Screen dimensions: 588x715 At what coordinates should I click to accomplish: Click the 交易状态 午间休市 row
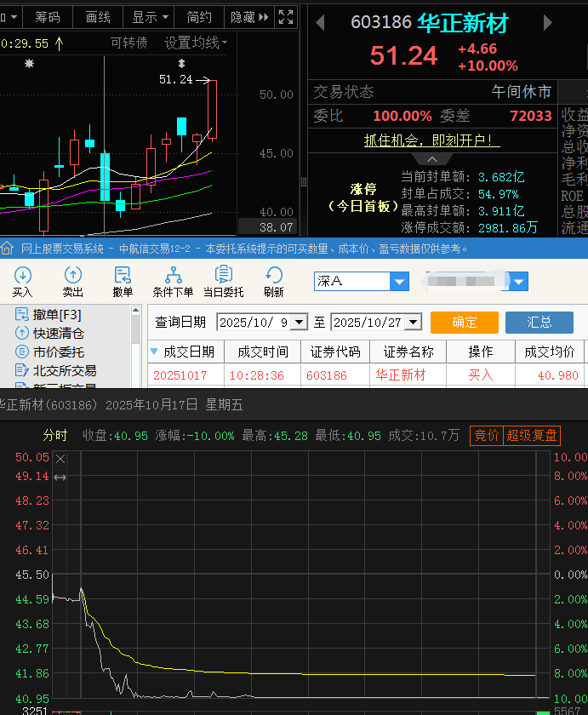(x=432, y=92)
